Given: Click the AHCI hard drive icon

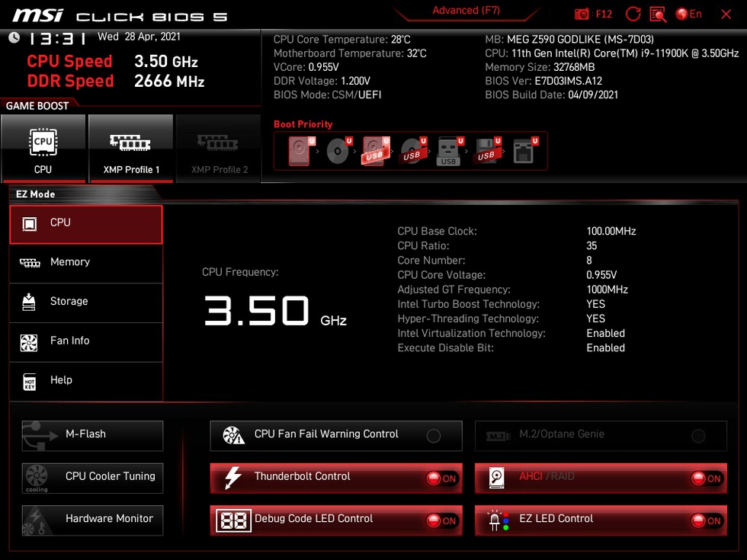Looking at the screenshot, I should pyautogui.click(x=497, y=478).
